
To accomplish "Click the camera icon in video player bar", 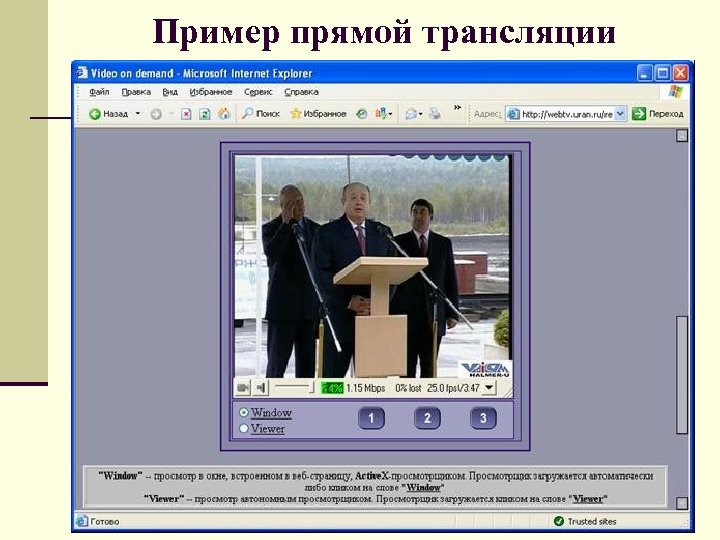I will point(243,388).
